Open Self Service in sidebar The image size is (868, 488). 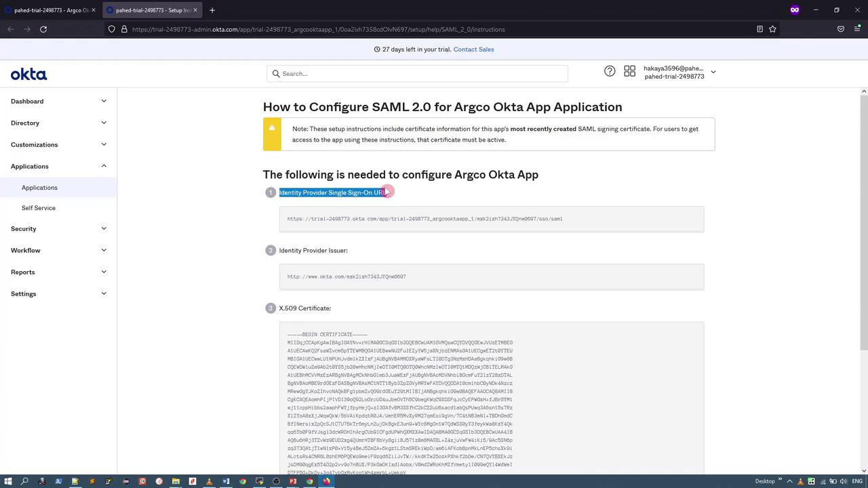(39, 208)
